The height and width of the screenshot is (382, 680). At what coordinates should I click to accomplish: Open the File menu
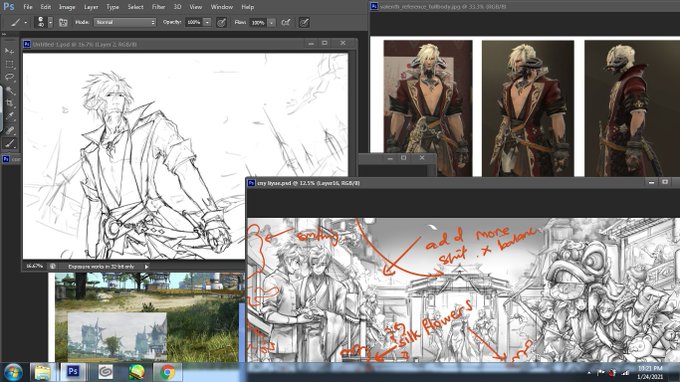click(28, 7)
